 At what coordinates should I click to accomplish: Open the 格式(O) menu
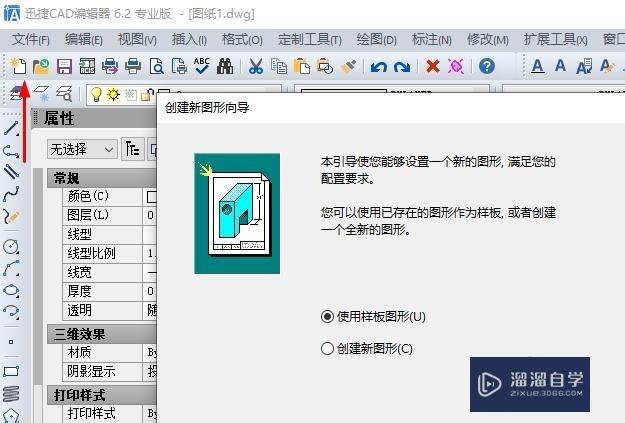pos(242,40)
